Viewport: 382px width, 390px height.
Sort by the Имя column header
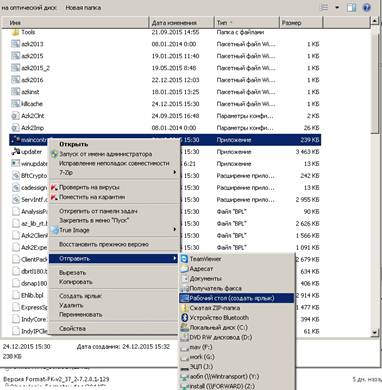coord(75,23)
